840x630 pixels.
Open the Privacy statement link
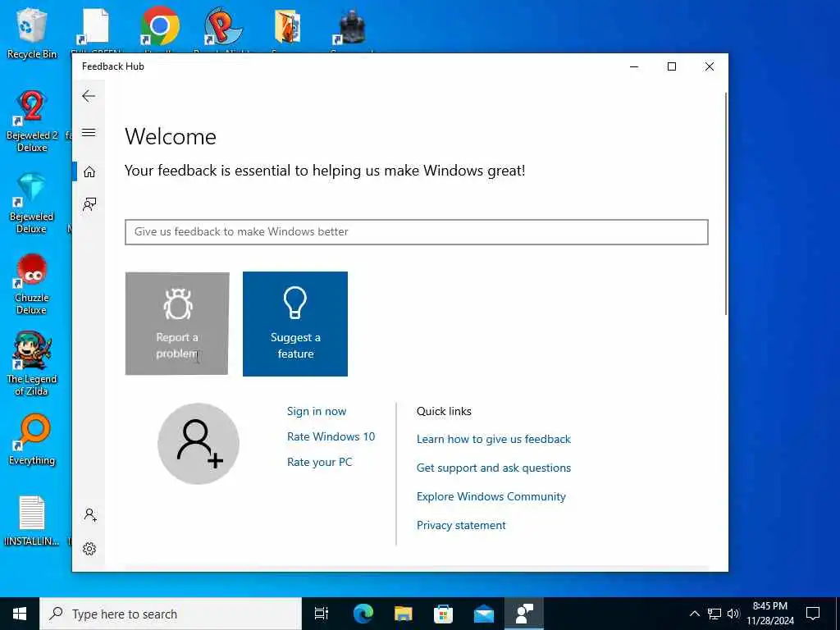coord(461,526)
